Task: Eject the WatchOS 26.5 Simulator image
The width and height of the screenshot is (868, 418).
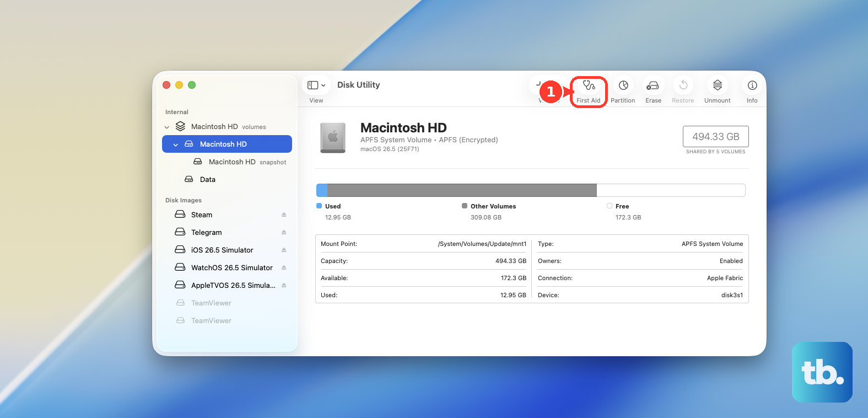Action: click(284, 267)
